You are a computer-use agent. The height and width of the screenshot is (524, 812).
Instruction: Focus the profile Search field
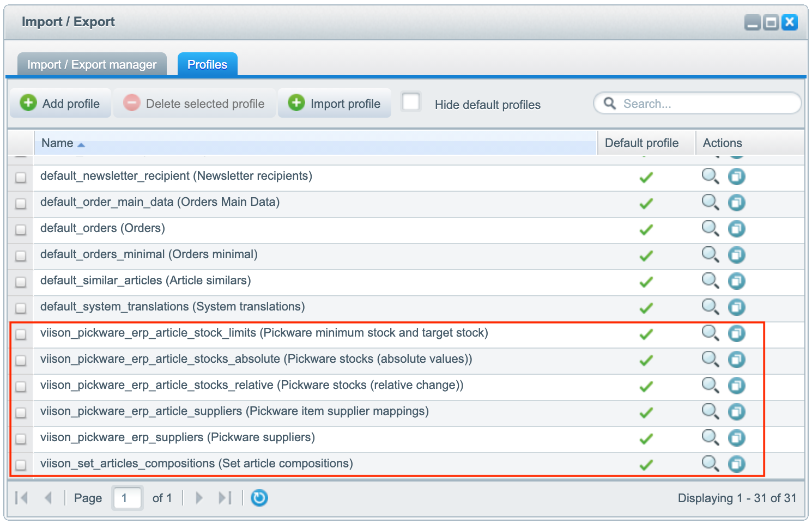tap(697, 103)
